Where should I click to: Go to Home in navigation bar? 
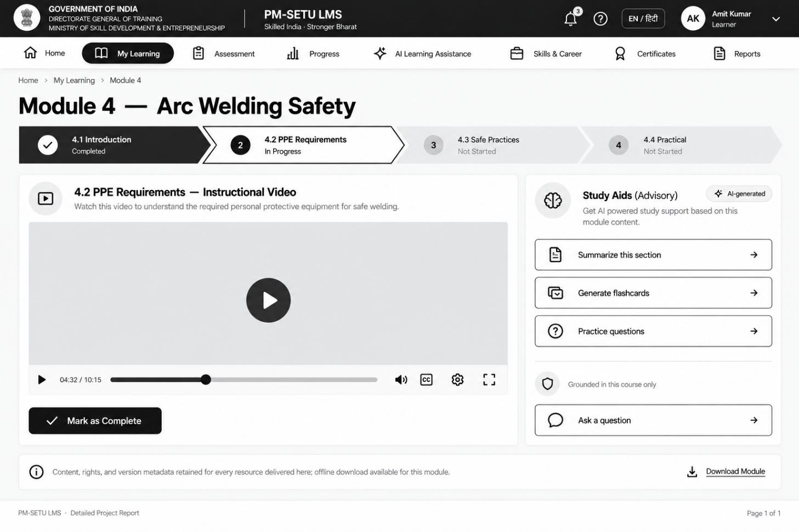pyautogui.click(x=44, y=53)
